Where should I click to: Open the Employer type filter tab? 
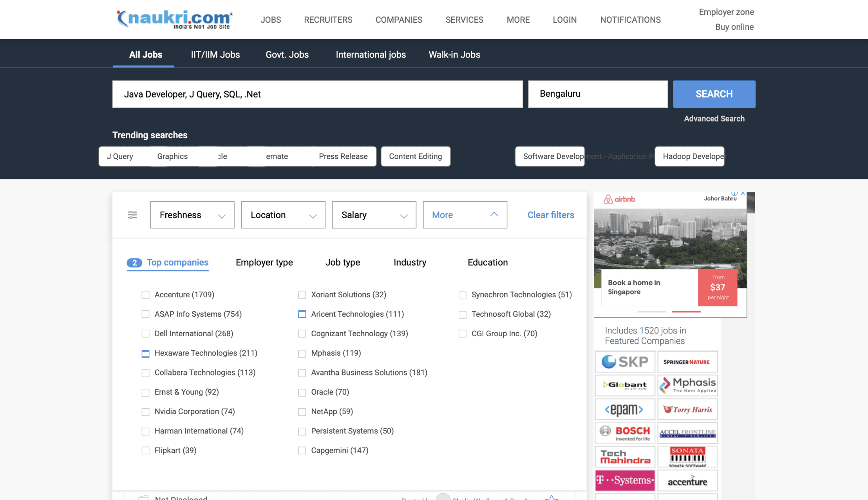[264, 262]
